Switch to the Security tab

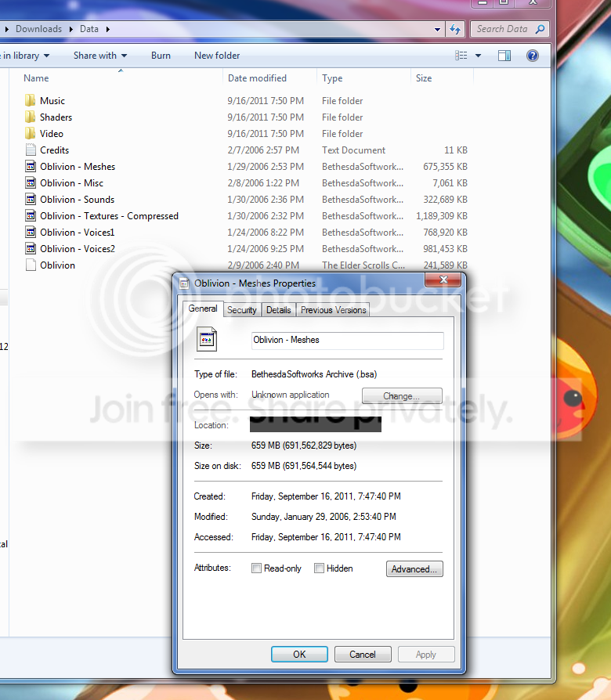(x=241, y=310)
